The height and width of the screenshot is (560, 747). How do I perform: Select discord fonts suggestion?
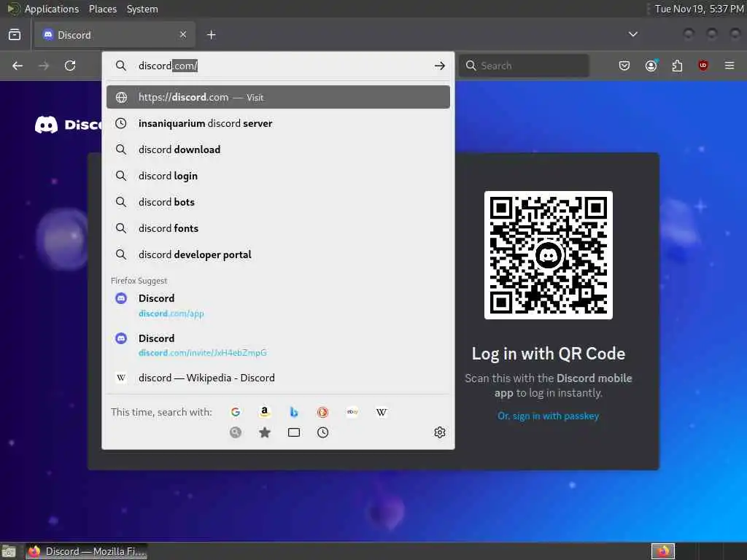pyautogui.click(x=278, y=228)
